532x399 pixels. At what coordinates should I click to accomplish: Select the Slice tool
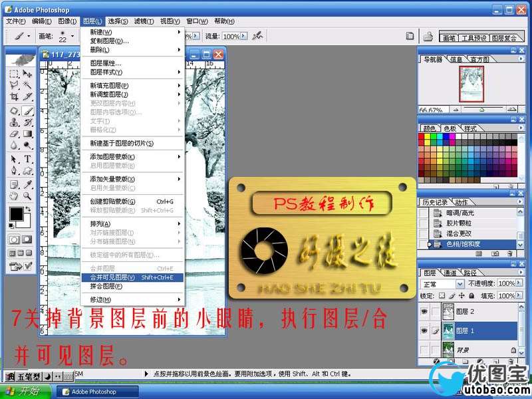[x=27, y=96]
